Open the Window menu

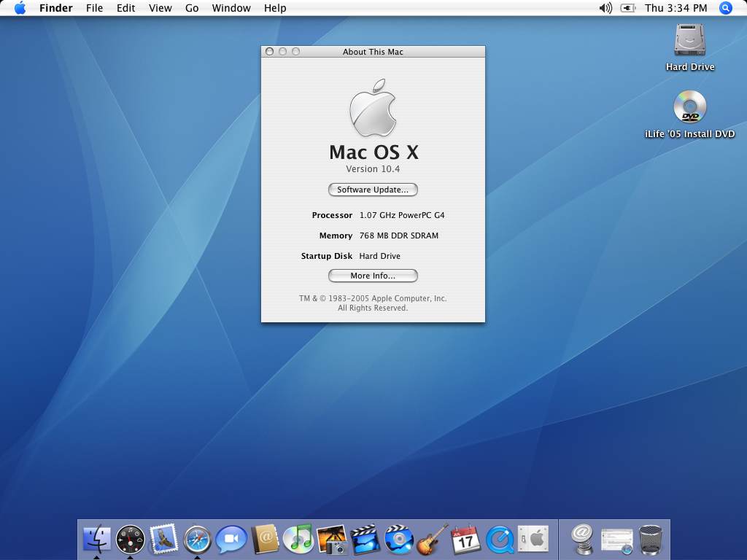coord(231,8)
